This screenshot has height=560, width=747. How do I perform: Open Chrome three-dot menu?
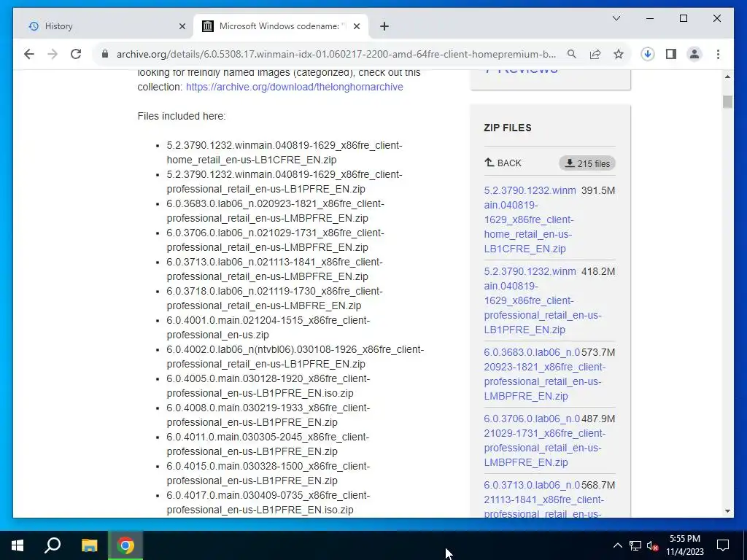pyautogui.click(x=718, y=54)
